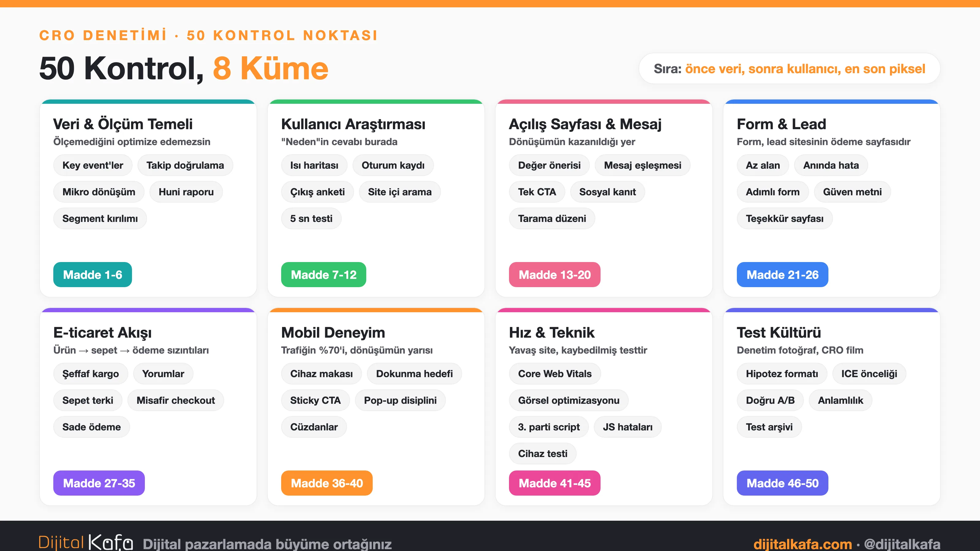Click the Test Kültürü heading
The width and height of the screenshot is (980, 551).
click(x=779, y=332)
